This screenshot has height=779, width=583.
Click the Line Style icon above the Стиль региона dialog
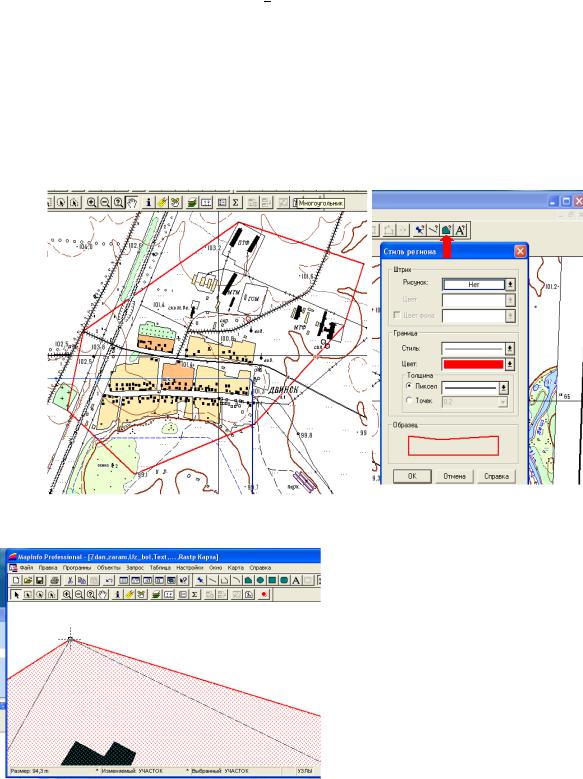(x=433, y=230)
